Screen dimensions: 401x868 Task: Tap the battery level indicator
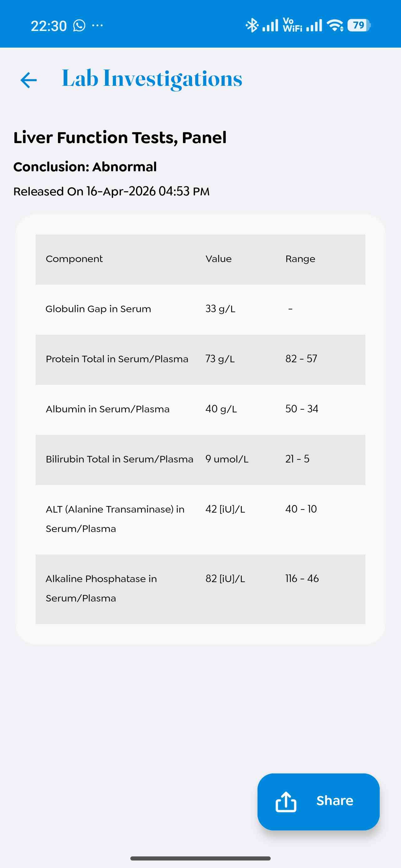(x=359, y=26)
